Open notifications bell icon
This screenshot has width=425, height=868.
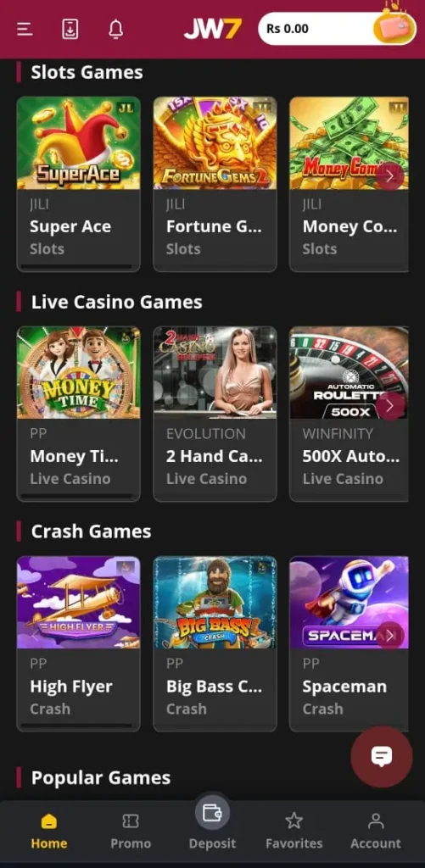116,29
